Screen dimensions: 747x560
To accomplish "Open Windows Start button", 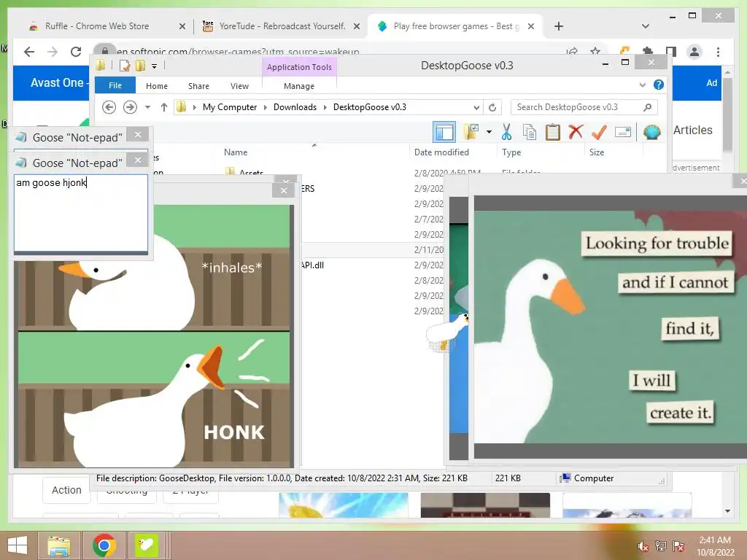I will [18, 545].
